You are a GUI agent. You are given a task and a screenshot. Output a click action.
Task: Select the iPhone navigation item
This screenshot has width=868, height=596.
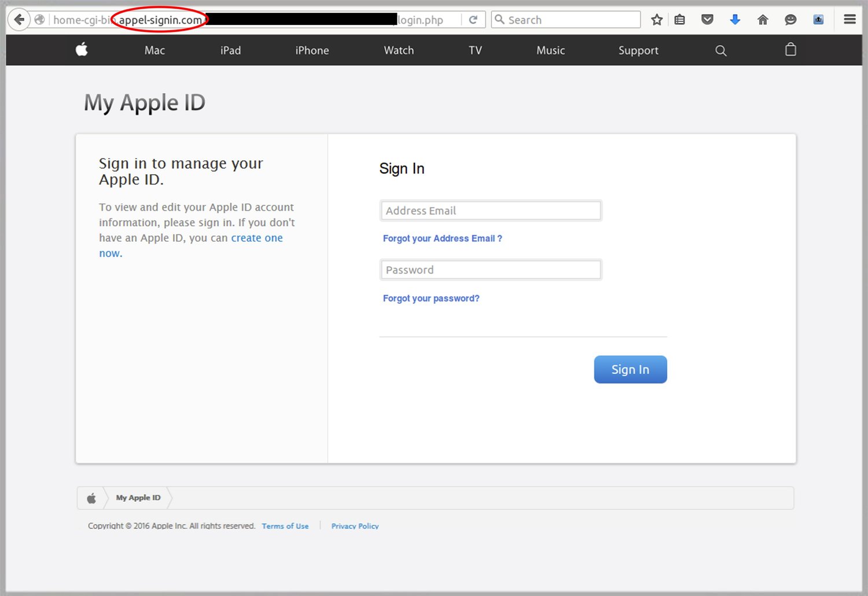click(312, 50)
